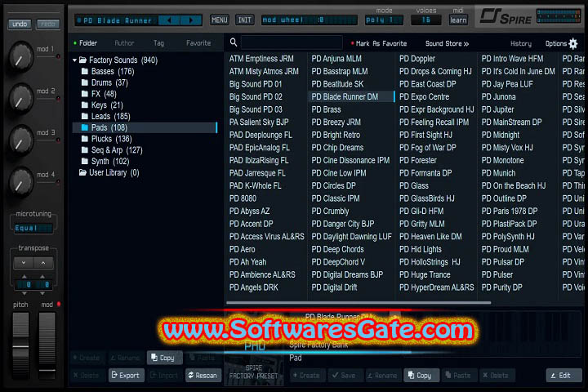This screenshot has height=392, width=588.
Task: Switch to the Folder tab
Action: (x=88, y=43)
